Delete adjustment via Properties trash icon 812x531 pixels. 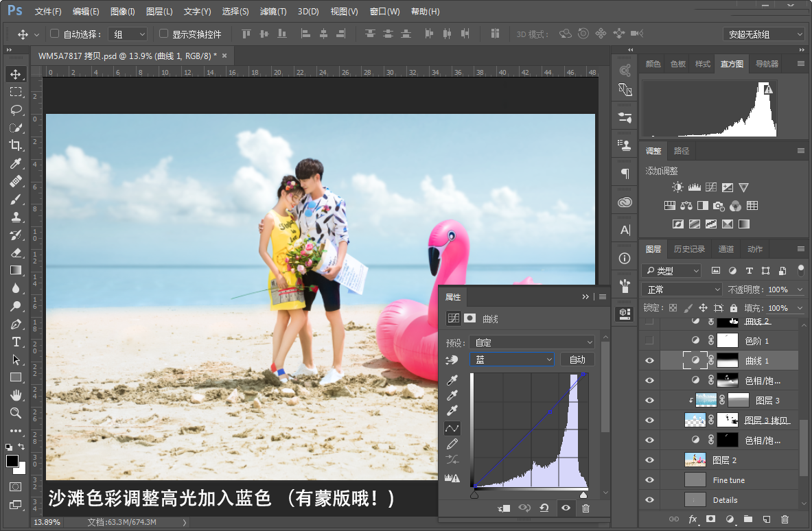585,508
